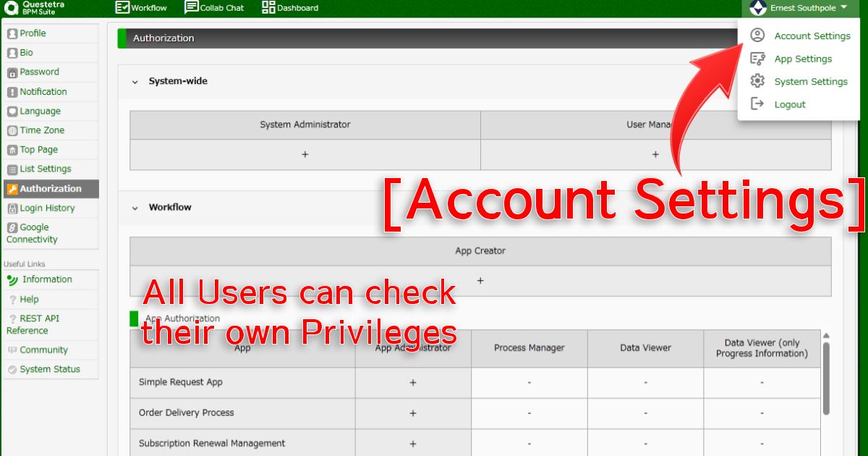Collapse the Ernest Southpole user dropdown

click(x=844, y=8)
